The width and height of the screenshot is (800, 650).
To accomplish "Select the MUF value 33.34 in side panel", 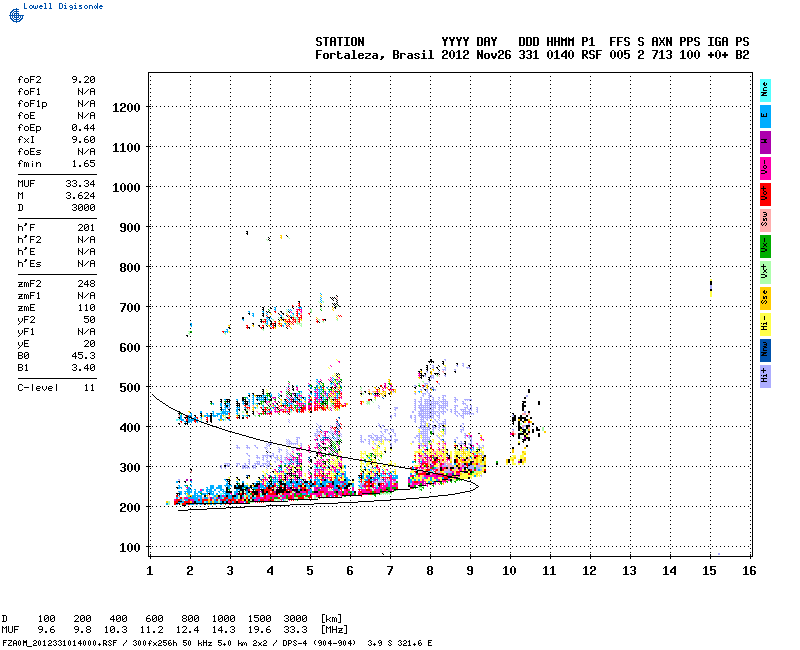I will pyautogui.click(x=80, y=184).
